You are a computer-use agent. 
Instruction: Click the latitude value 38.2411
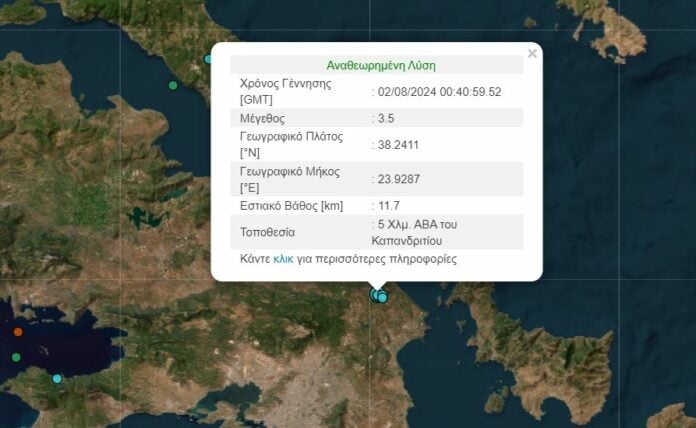coord(398,145)
